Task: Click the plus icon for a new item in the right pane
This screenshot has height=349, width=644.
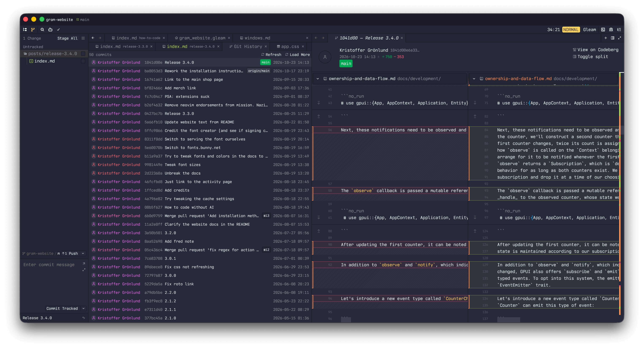Action: click(x=606, y=38)
